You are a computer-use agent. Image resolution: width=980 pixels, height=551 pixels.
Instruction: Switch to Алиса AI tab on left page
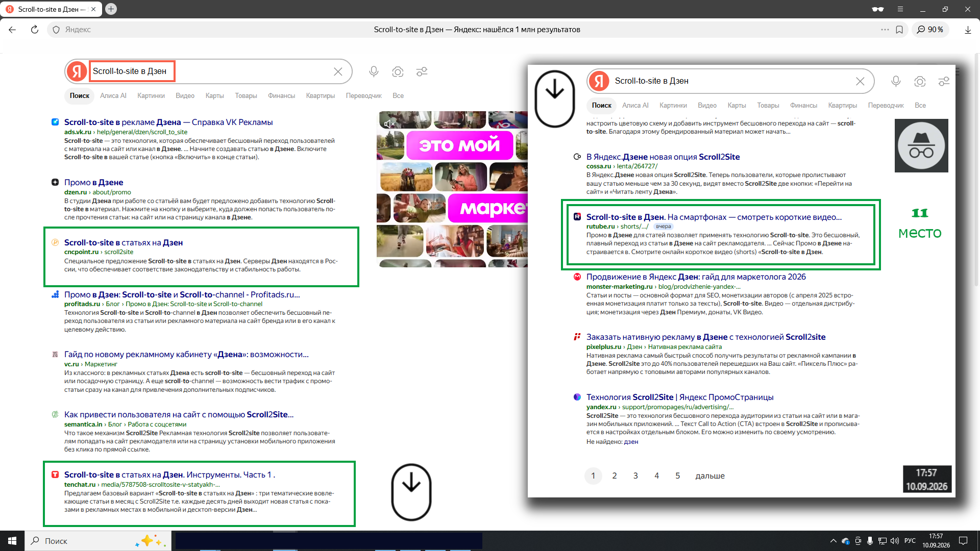pyautogui.click(x=113, y=95)
